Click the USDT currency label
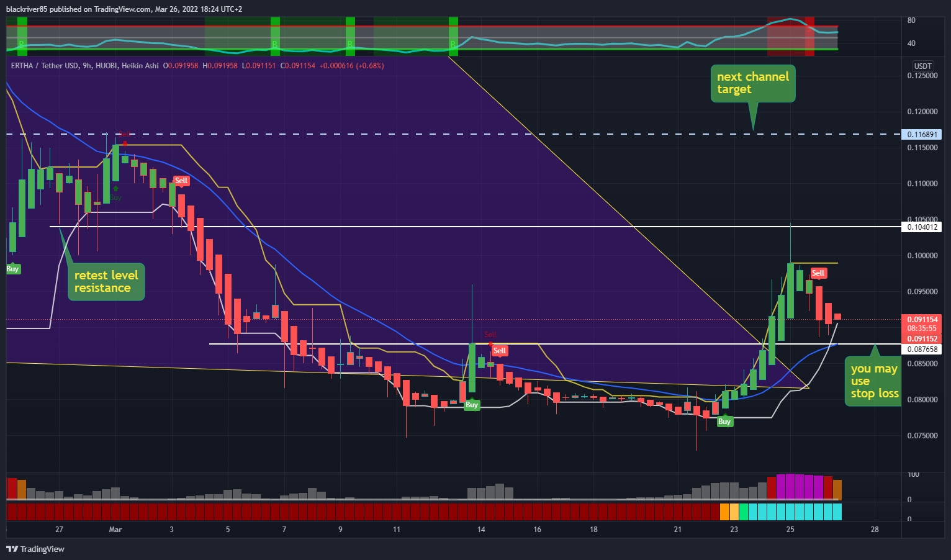Viewport: 951px width, 560px height. (922, 66)
